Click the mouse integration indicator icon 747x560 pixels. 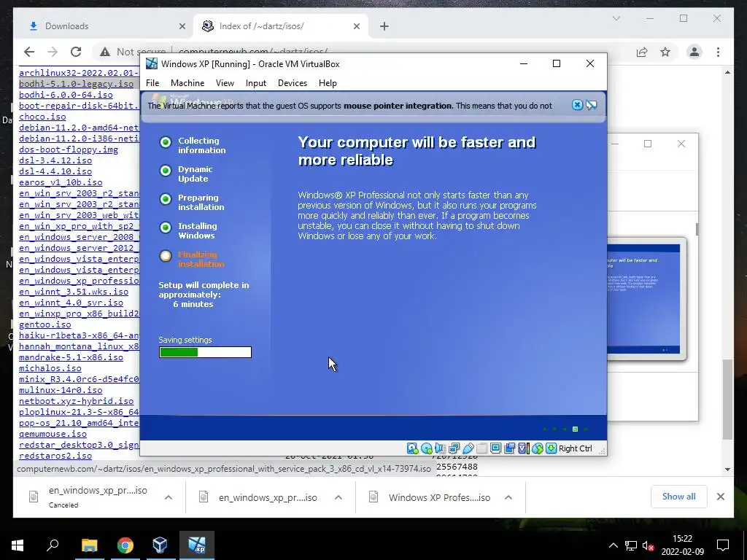[x=538, y=448]
